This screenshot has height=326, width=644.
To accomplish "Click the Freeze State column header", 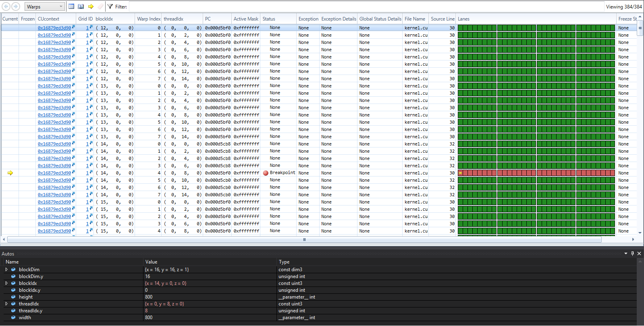I will click(x=627, y=19).
